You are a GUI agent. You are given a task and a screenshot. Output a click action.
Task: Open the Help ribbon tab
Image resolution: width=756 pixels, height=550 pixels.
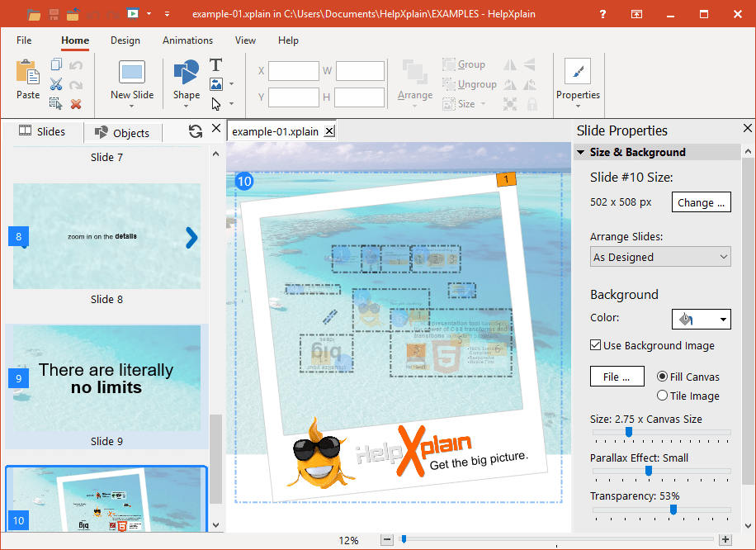pos(288,40)
